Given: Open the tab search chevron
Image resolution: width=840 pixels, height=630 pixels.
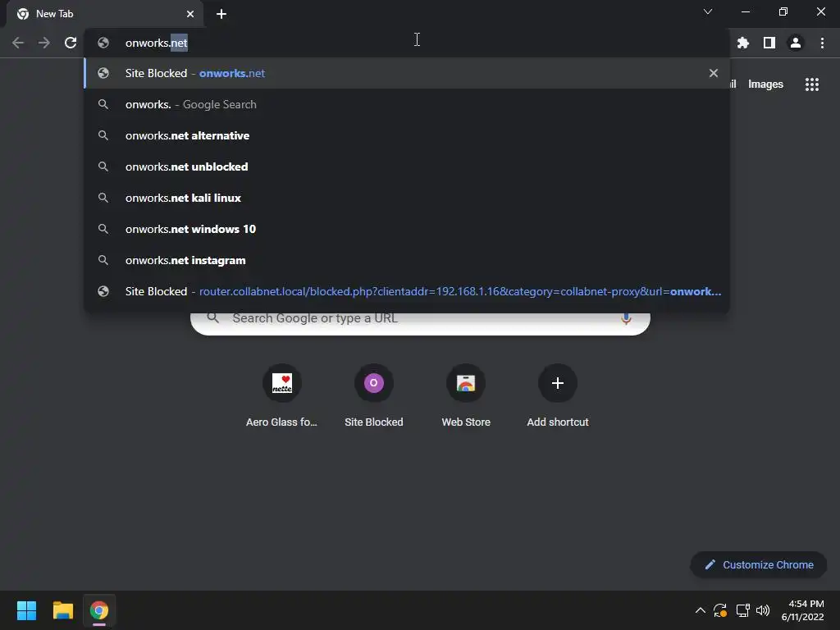Looking at the screenshot, I should click(x=708, y=11).
